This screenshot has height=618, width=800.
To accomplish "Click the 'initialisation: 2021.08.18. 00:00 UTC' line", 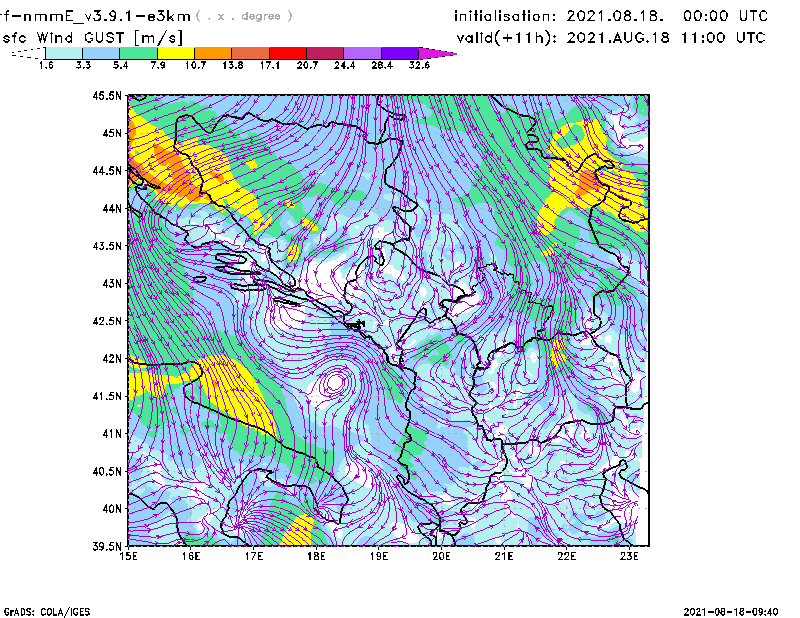I will (x=611, y=16).
